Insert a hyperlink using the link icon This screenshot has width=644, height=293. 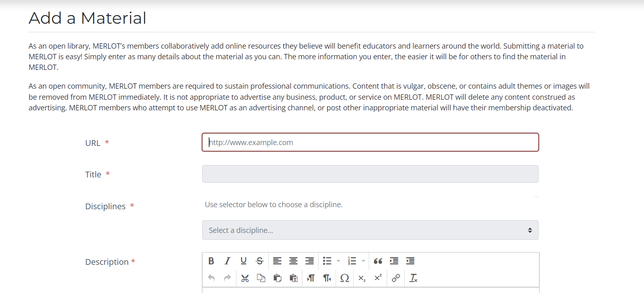tap(396, 278)
